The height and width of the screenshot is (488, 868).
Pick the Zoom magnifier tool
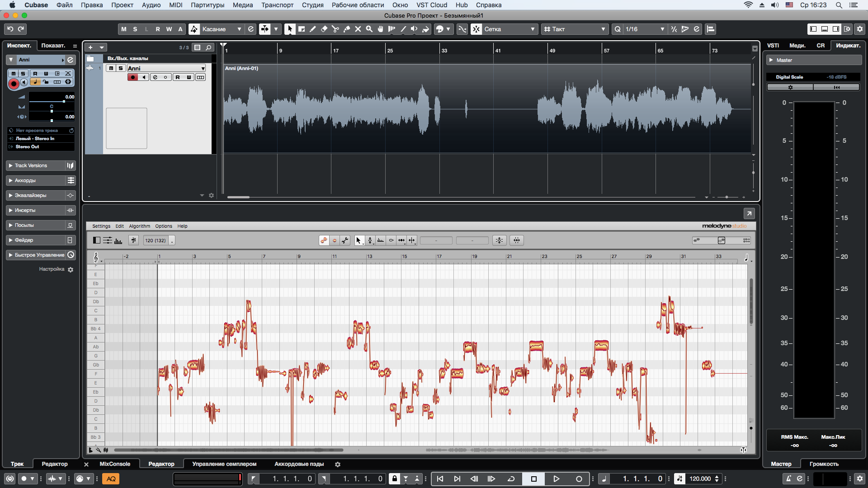[369, 29]
